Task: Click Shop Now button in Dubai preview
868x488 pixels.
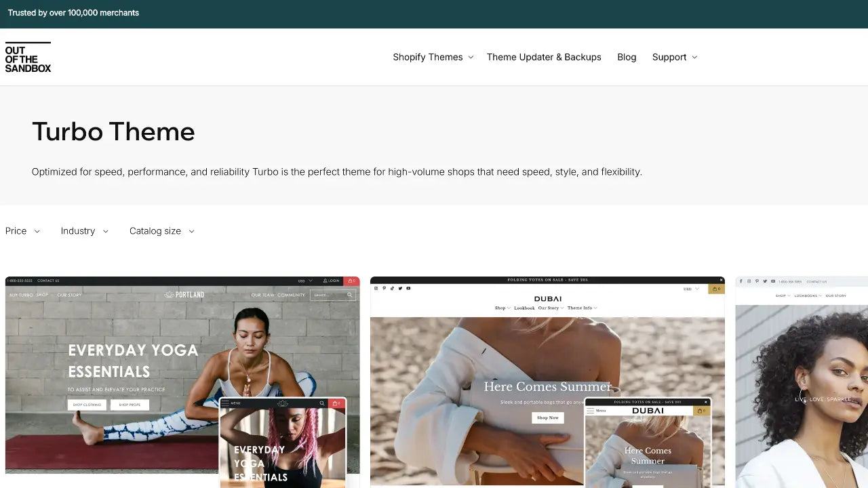Action: [547, 418]
